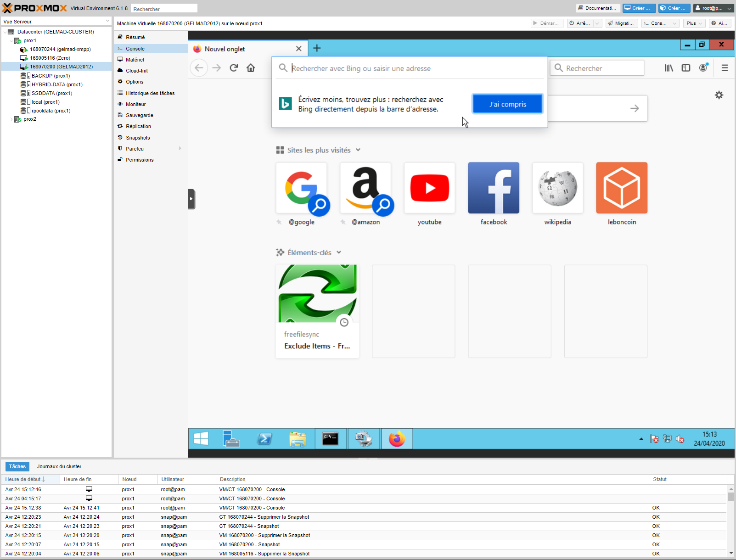
Task: Click the network tray icon
Action: 667,439
